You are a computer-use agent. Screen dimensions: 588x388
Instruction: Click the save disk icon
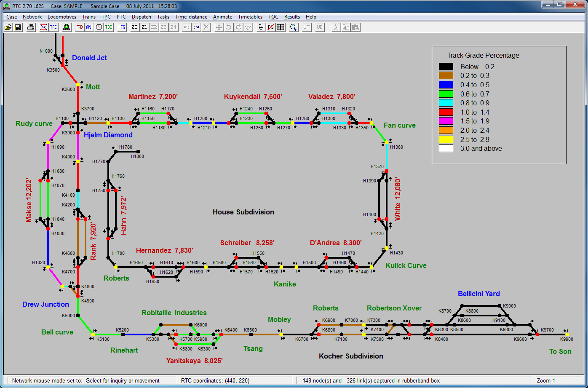click(x=18, y=27)
